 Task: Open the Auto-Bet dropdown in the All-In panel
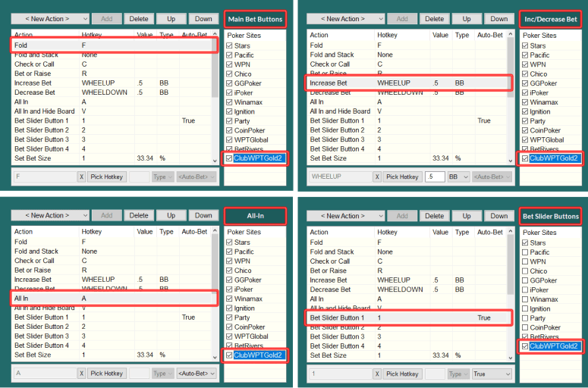click(x=197, y=374)
